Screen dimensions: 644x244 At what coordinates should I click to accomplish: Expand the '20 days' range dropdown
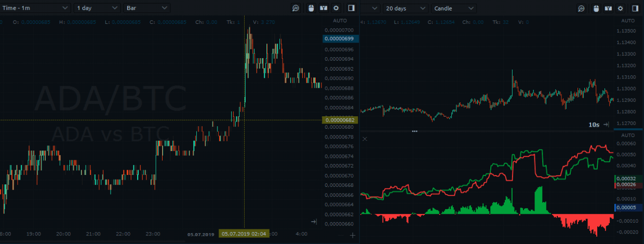405,8
